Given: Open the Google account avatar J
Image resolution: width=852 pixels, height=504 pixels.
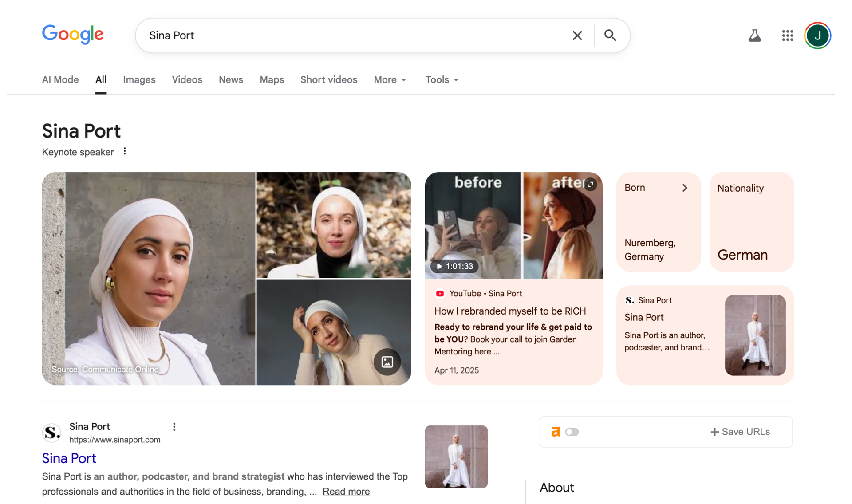Looking at the screenshot, I should click(x=817, y=35).
